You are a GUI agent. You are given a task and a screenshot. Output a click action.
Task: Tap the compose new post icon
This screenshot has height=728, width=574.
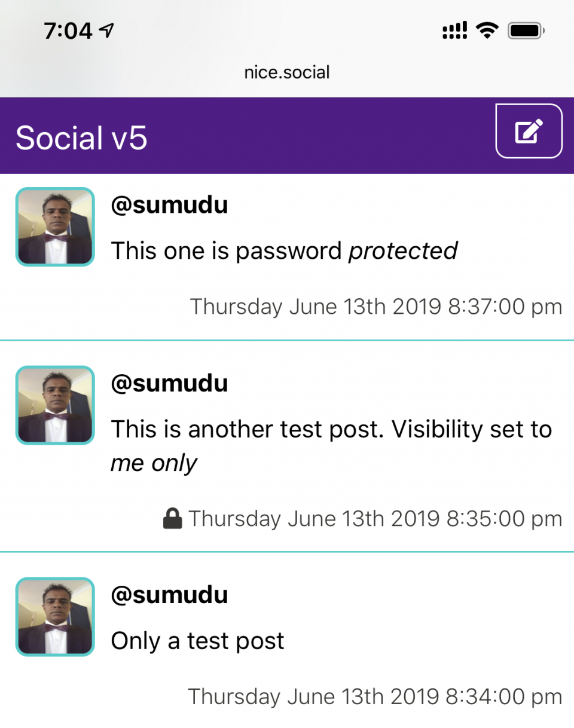(x=529, y=131)
